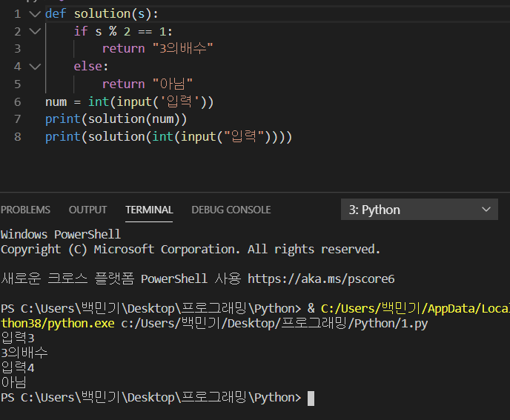This screenshot has width=510, height=420.
Task: Click 'num' variable on line 6
Action: coord(56,102)
